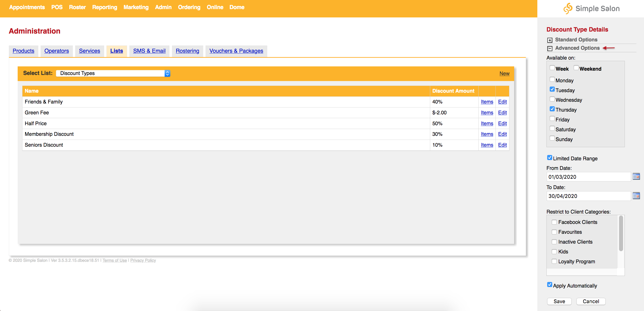
Task: Open the Dome menu
Action: coord(237,7)
